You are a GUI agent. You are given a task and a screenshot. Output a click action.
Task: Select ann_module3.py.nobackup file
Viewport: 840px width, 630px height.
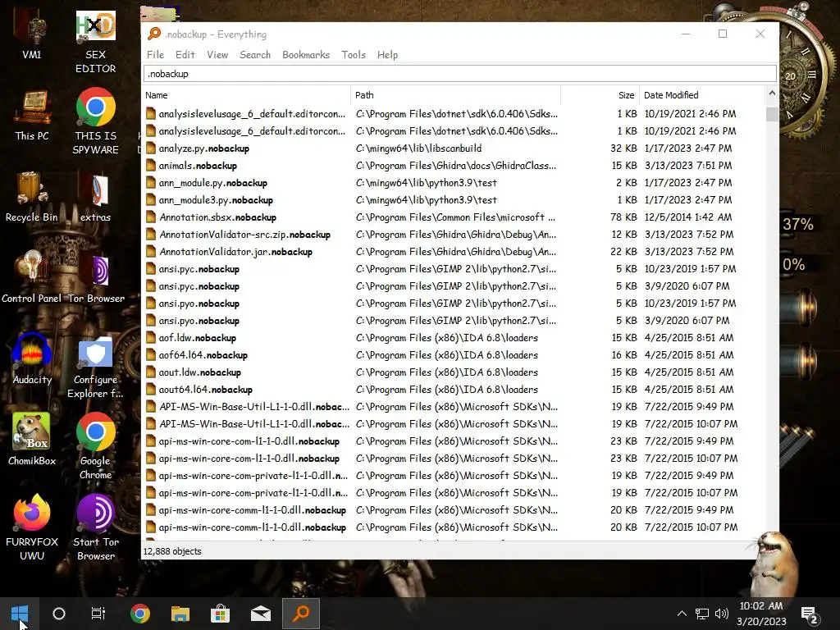454,200
